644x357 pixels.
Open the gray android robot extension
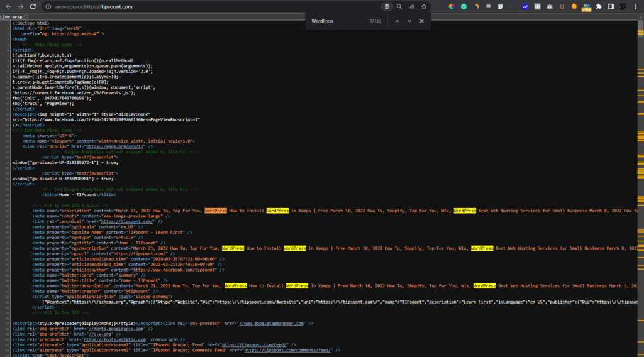click(x=488, y=6)
